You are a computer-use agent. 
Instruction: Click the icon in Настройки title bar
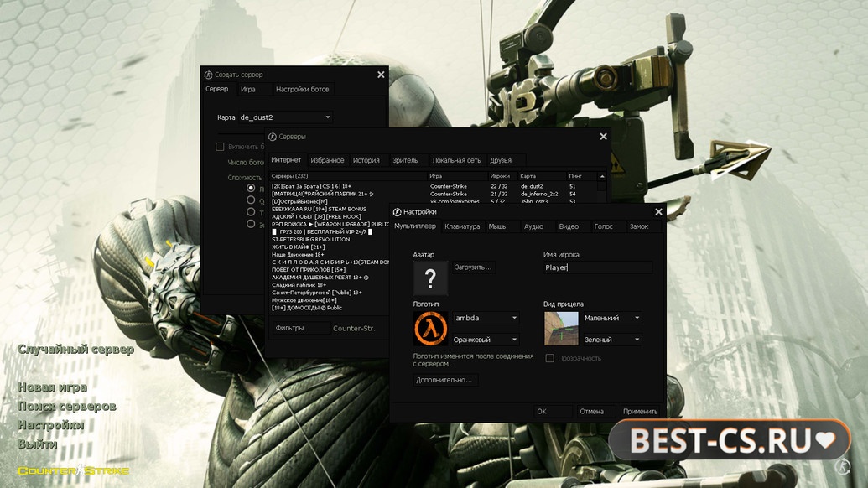tap(397, 212)
